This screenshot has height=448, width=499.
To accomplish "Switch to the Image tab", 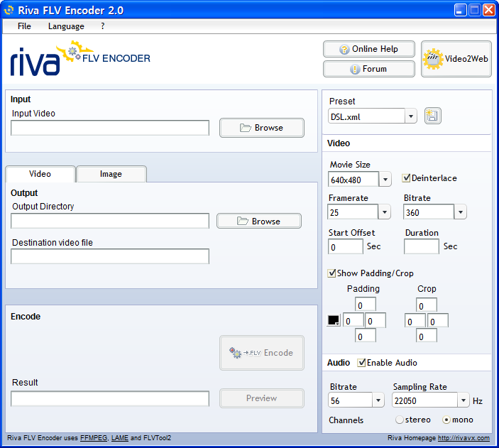I will point(111,174).
